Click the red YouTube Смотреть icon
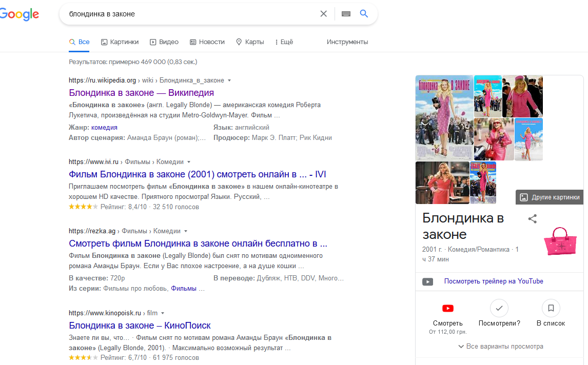 tap(448, 308)
